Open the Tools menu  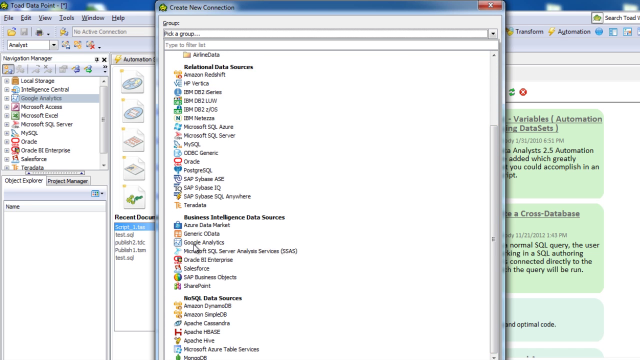click(67, 18)
